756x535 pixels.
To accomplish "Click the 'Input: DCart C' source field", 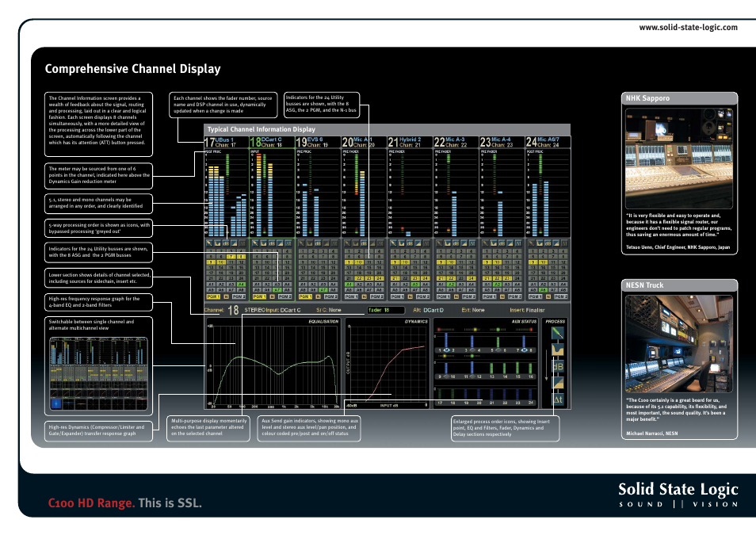I will point(283,310).
